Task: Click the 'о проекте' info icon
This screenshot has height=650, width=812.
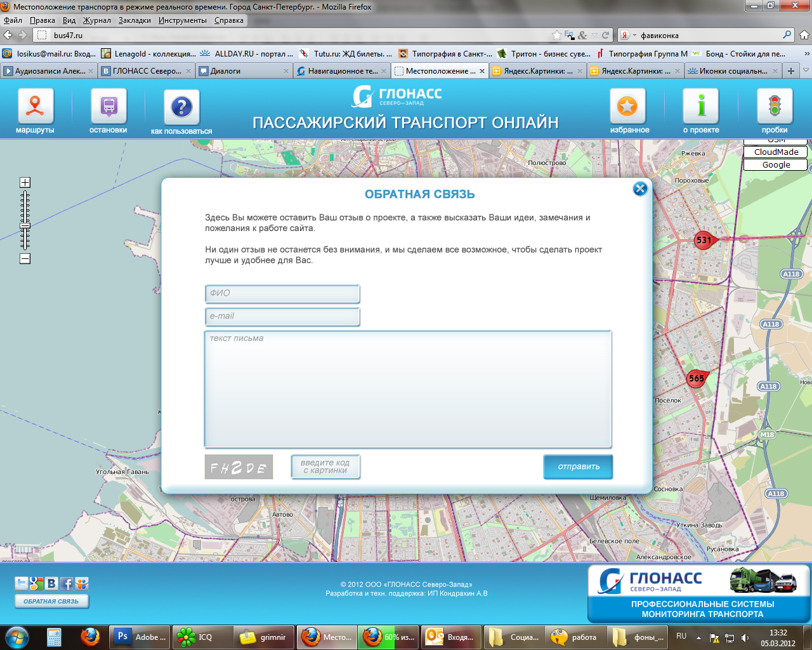Action: (x=700, y=106)
